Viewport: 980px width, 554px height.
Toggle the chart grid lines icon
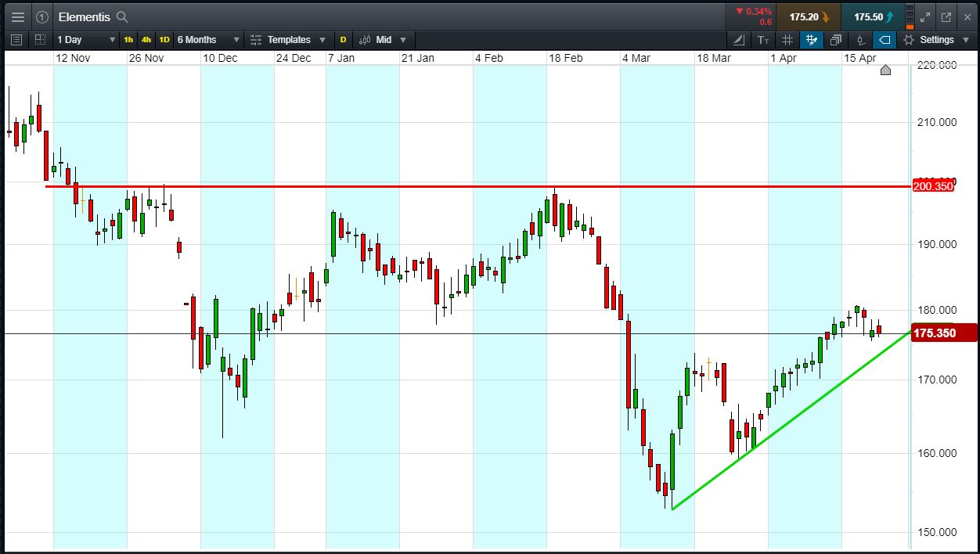click(787, 40)
